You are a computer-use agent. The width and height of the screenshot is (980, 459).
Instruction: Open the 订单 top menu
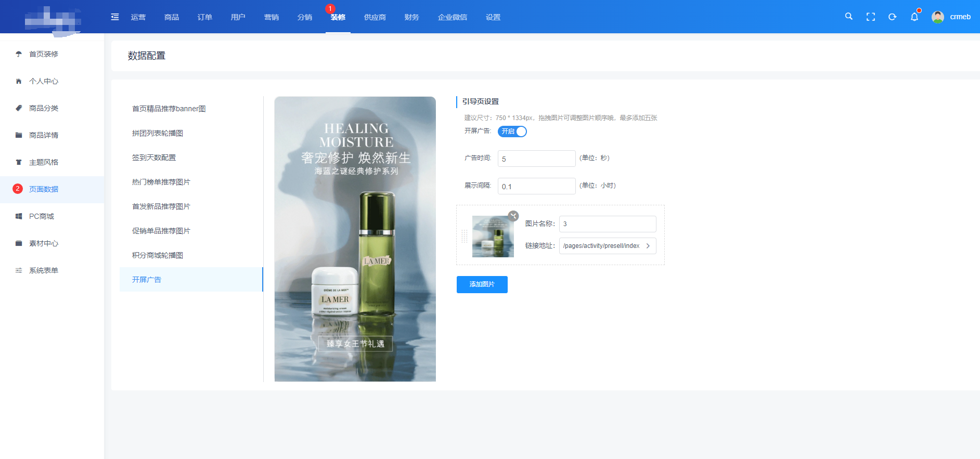coord(205,17)
